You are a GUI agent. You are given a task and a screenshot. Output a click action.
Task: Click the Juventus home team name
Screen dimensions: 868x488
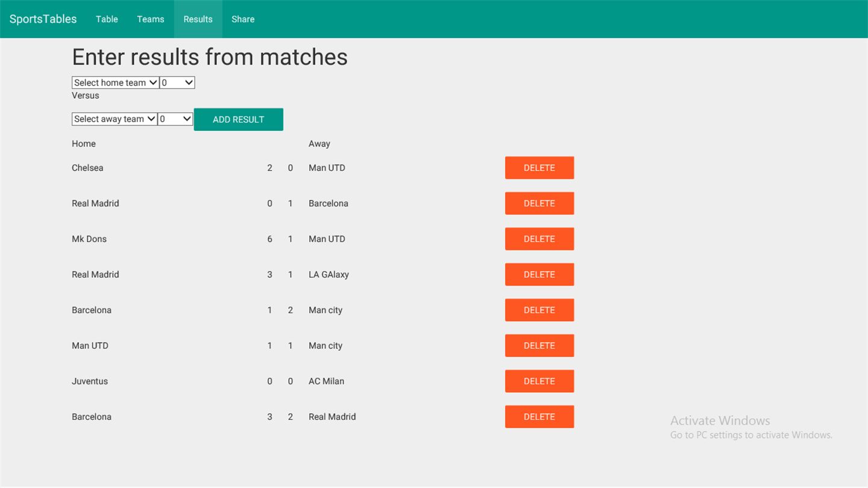(x=90, y=381)
